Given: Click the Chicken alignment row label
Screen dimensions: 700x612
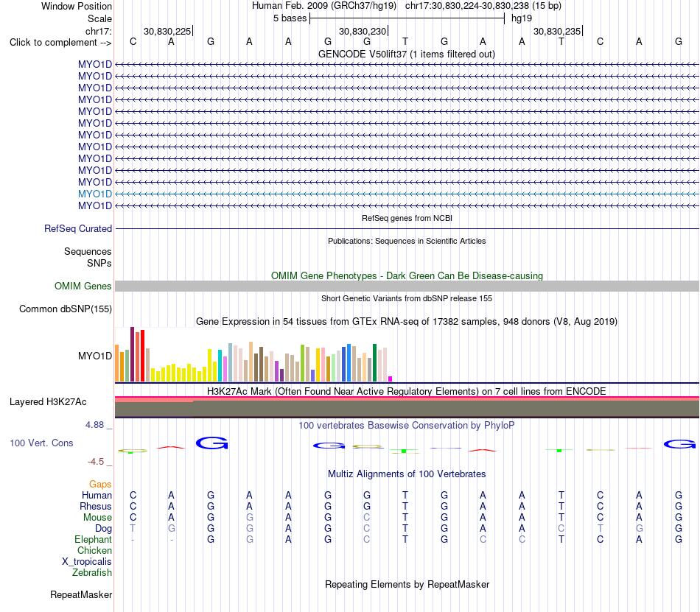Looking at the screenshot, I should (94, 550).
